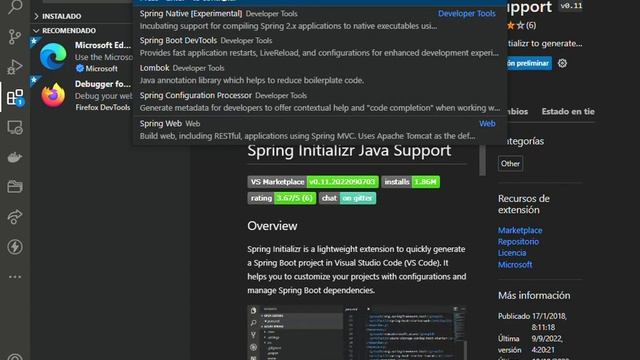Click the chat on gitter badge
640x360 pixels.
347,198
